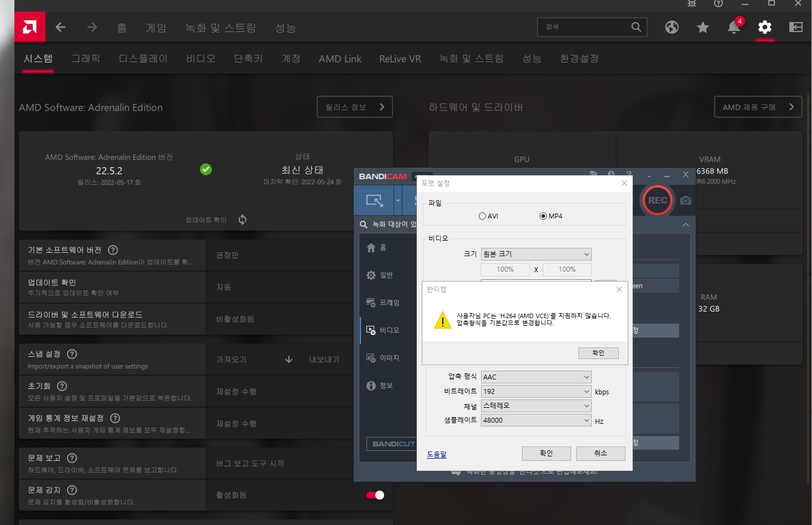This screenshot has height=525, width=812.
Task: Open the web browser globe icon
Action: (x=672, y=27)
